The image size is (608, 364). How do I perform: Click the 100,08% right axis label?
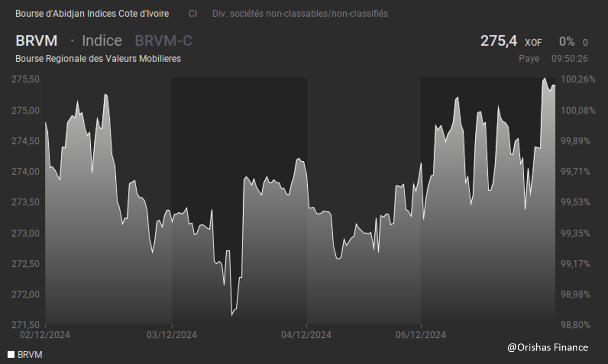coord(578,110)
